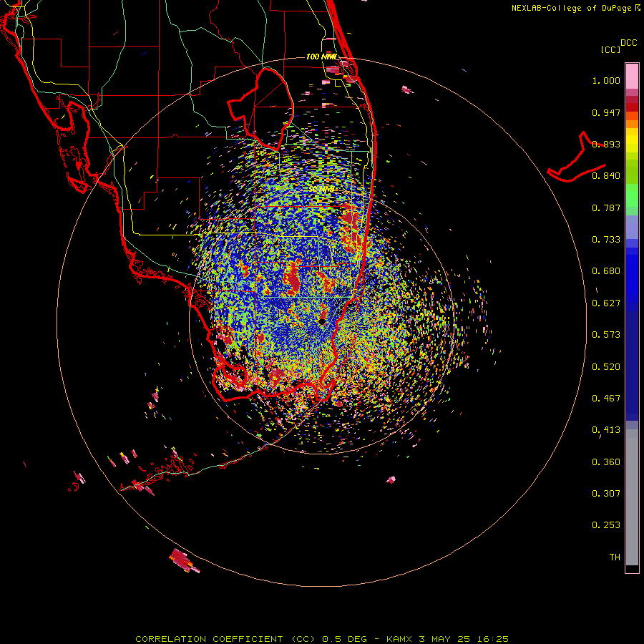This screenshot has height=644, width=644.
Task: Click the 0.360 scale value
Action: (606, 462)
